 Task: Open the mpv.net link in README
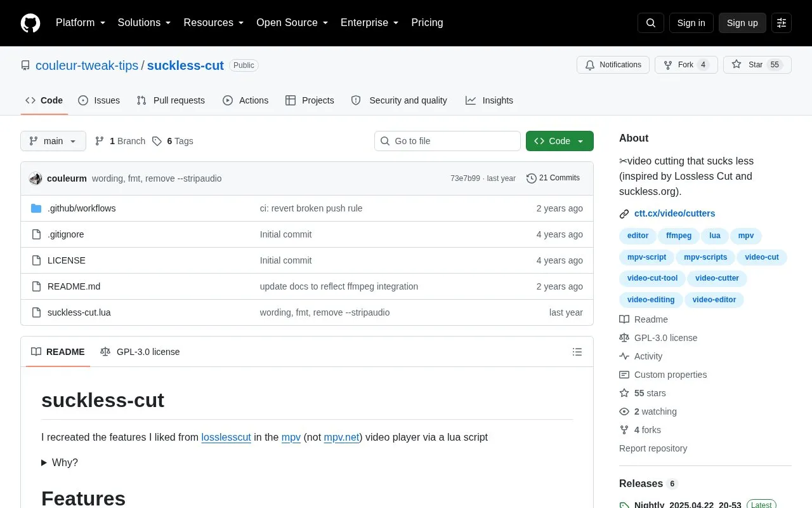point(341,437)
